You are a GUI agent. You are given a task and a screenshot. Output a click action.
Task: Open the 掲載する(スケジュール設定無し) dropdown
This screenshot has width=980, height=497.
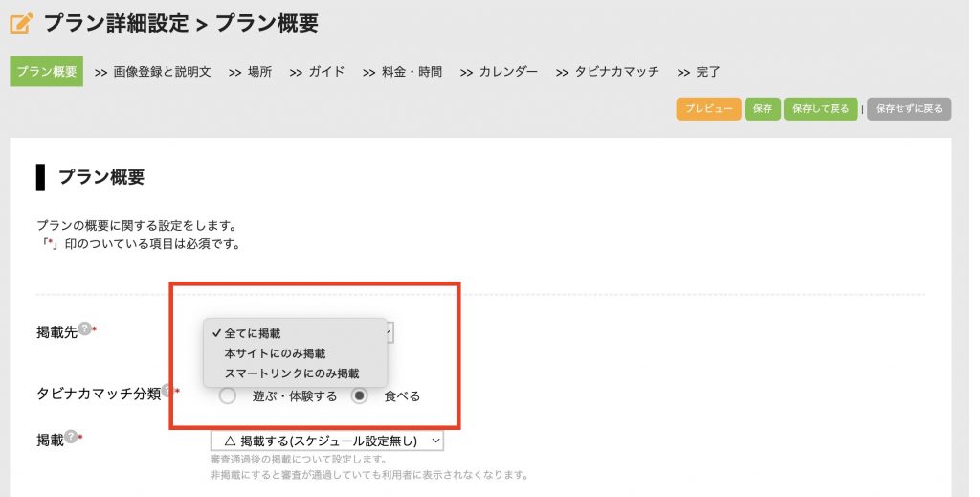[326, 441]
